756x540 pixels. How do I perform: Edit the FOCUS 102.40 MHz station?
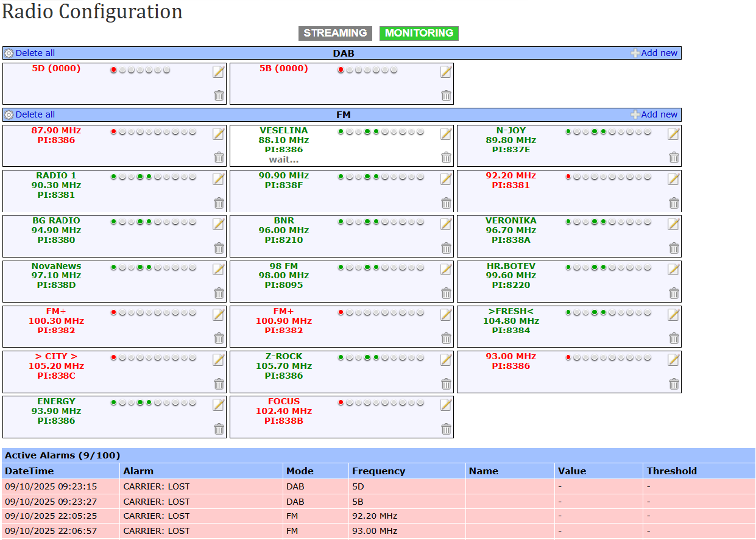(x=446, y=405)
